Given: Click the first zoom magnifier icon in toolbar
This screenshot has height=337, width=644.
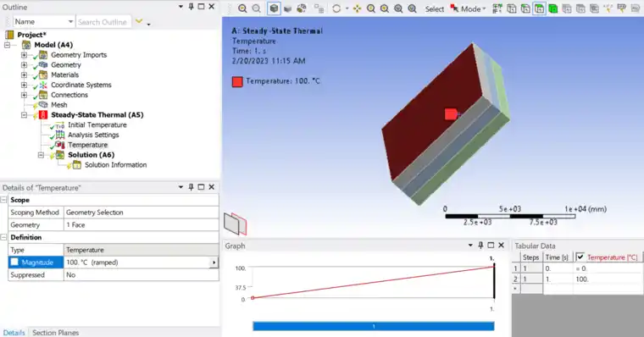Looking at the screenshot, I should (242, 8).
